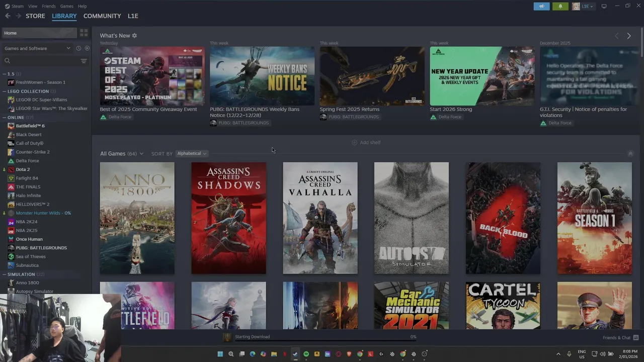644x362 pixels.
Task: Open the Games and Software filter dropdown
Action: (x=38, y=48)
